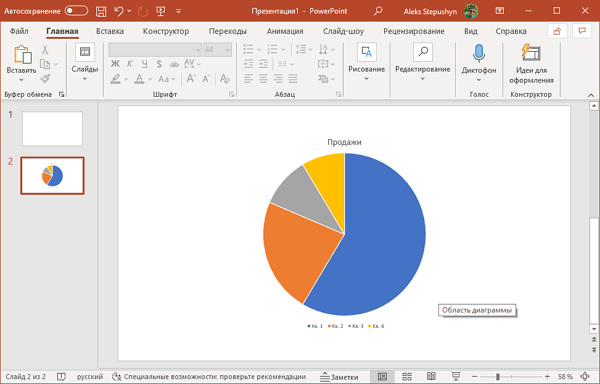Image resolution: width=600 pixels, height=384 pixels.
Task: Click the line spacing icon
Action: pyautogui.click(x=301, y=49)
